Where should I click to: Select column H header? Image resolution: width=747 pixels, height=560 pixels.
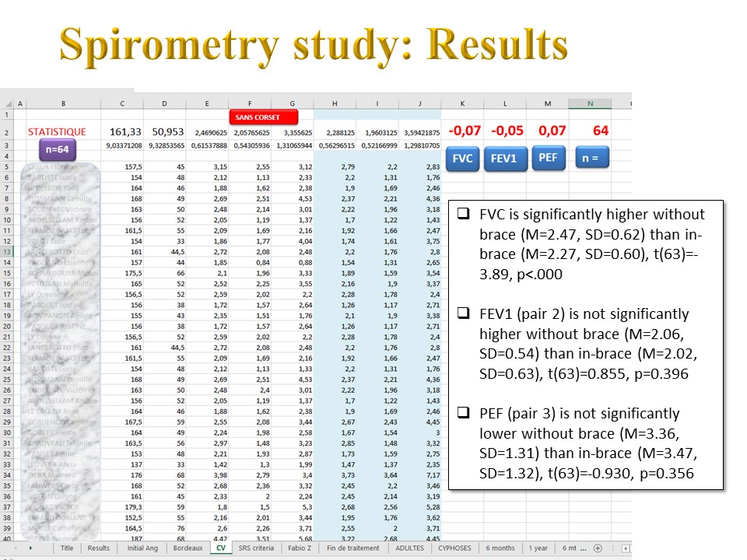[x=335, y=103]
